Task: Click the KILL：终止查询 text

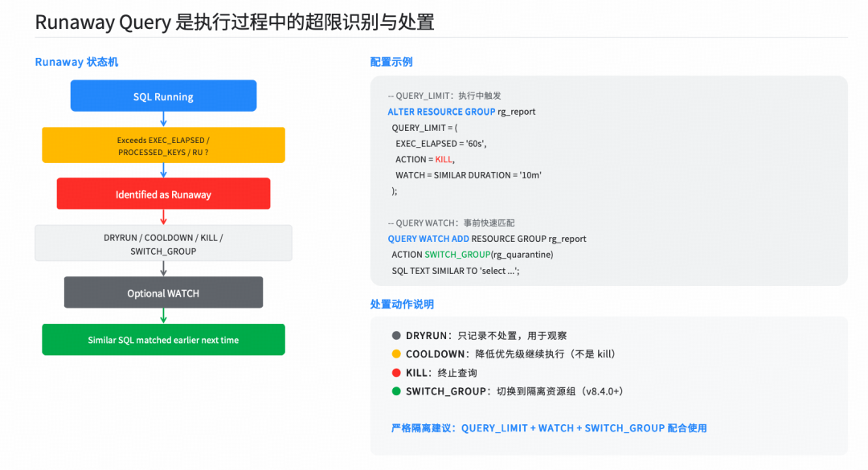Action: point(441,373)
